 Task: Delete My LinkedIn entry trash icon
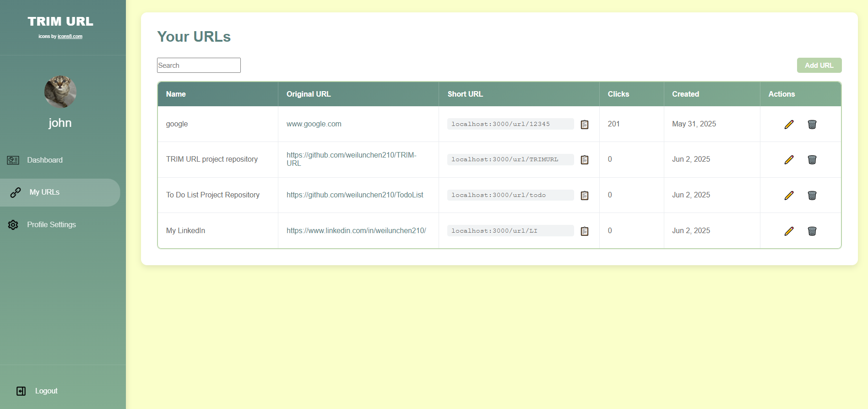tap(812, 231)
